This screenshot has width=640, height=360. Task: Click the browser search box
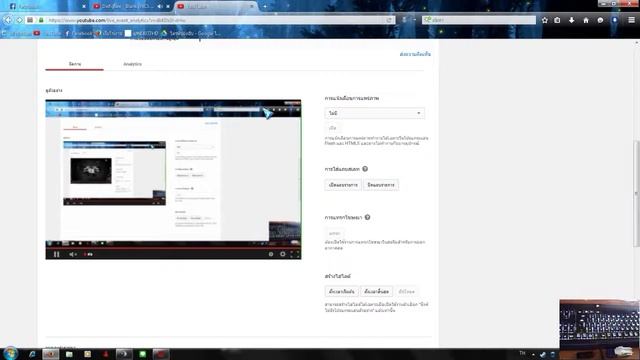pos(478,20)
